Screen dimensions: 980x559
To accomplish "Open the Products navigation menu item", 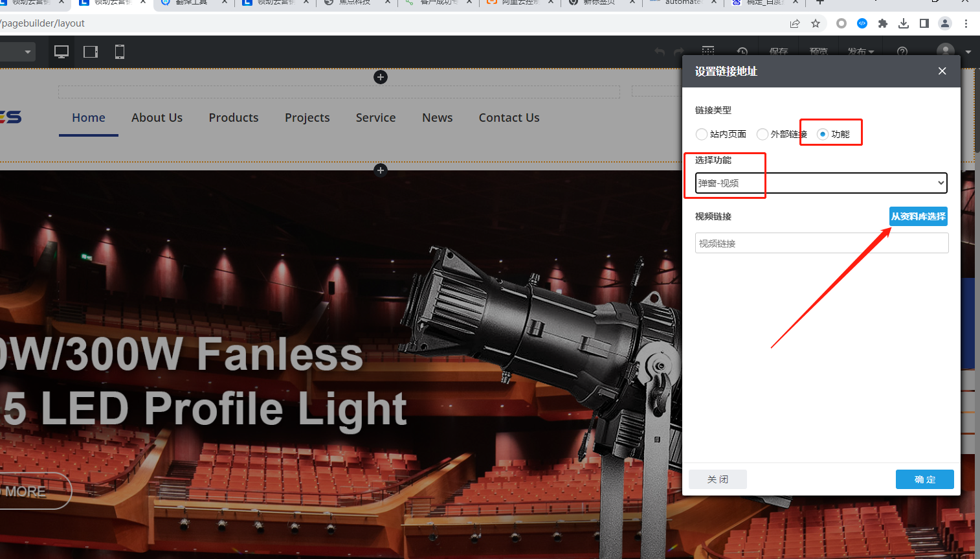I will tap(234, 117).
